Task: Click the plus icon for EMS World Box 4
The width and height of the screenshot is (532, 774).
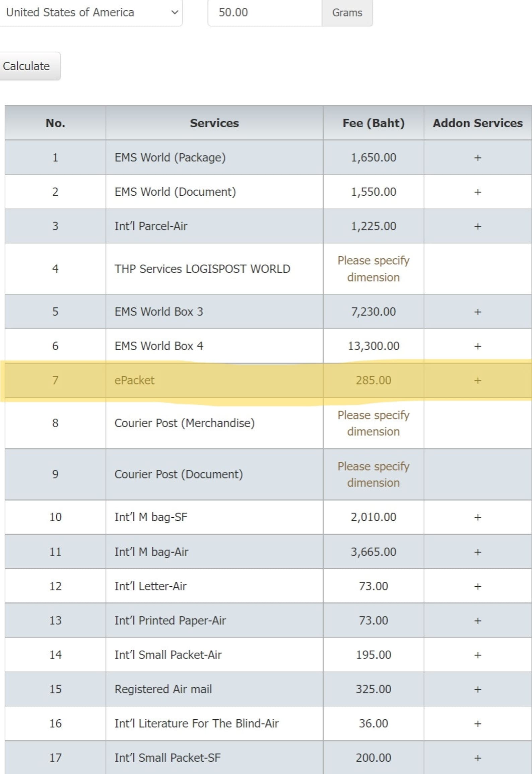Action: 478,346
